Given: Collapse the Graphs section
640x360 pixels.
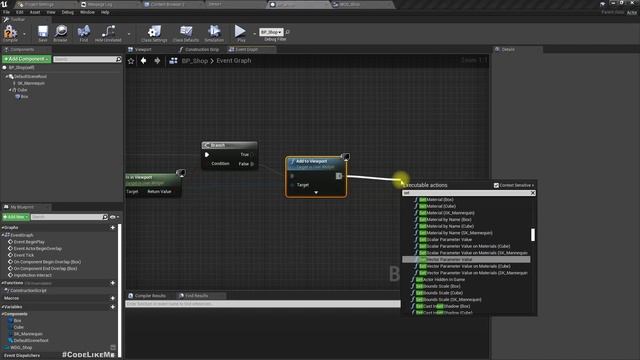Looking at the screenshot, I should [2, 227].
